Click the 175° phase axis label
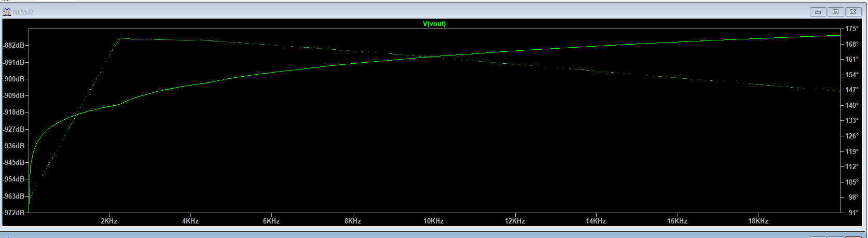The width and height of the screenshot is (868, 238). coord(852,29)
